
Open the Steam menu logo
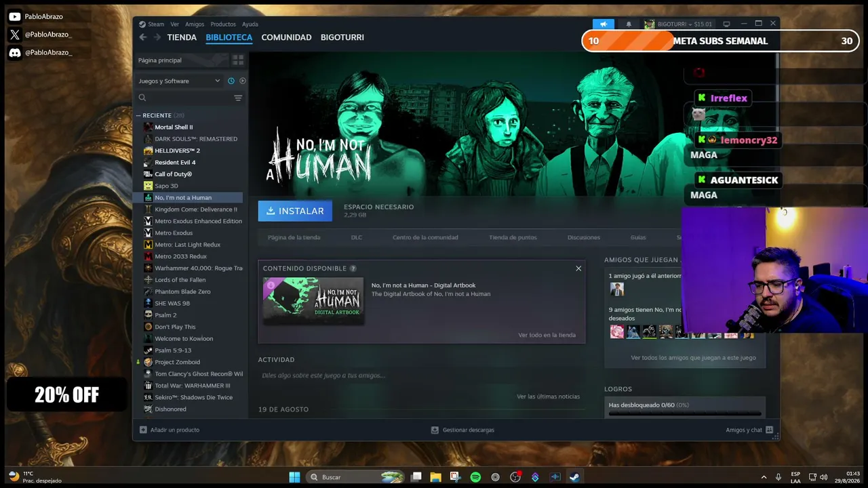tap(142, 24)
